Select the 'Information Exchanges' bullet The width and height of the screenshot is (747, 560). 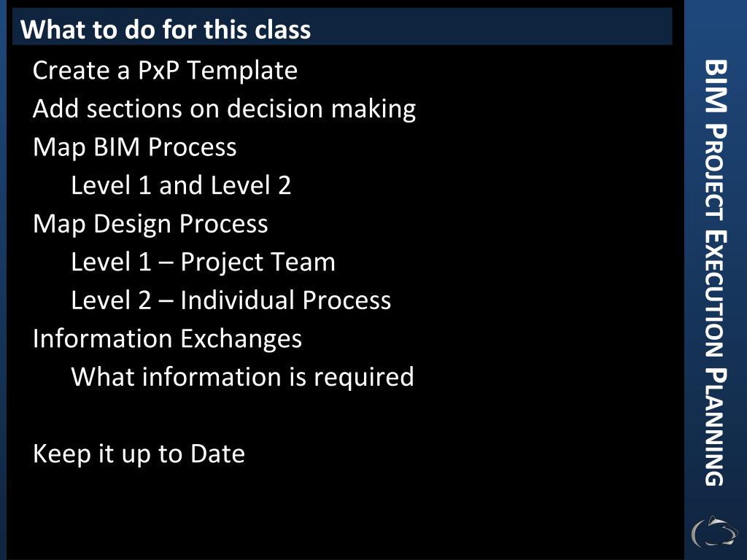(x=167, y=339)
